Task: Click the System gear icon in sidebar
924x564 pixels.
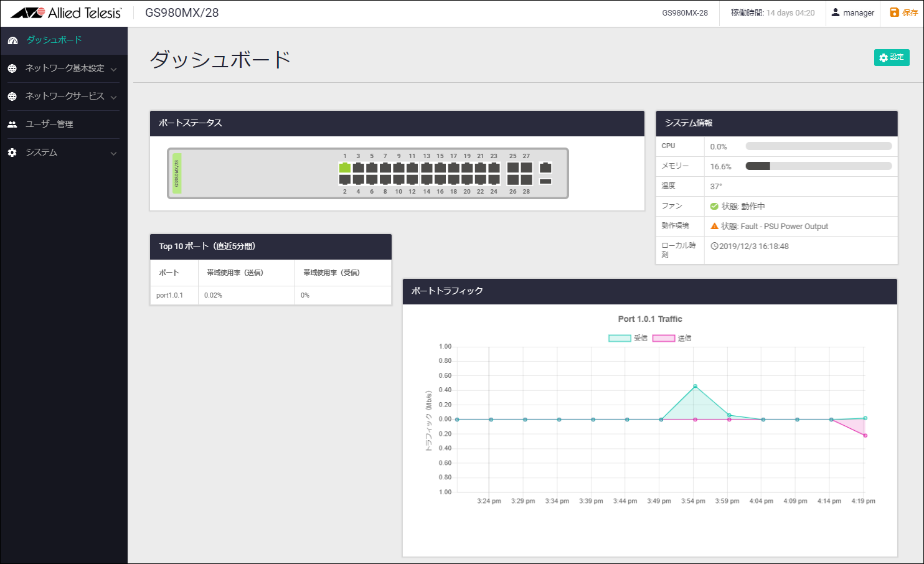Action: click(12, 153)
